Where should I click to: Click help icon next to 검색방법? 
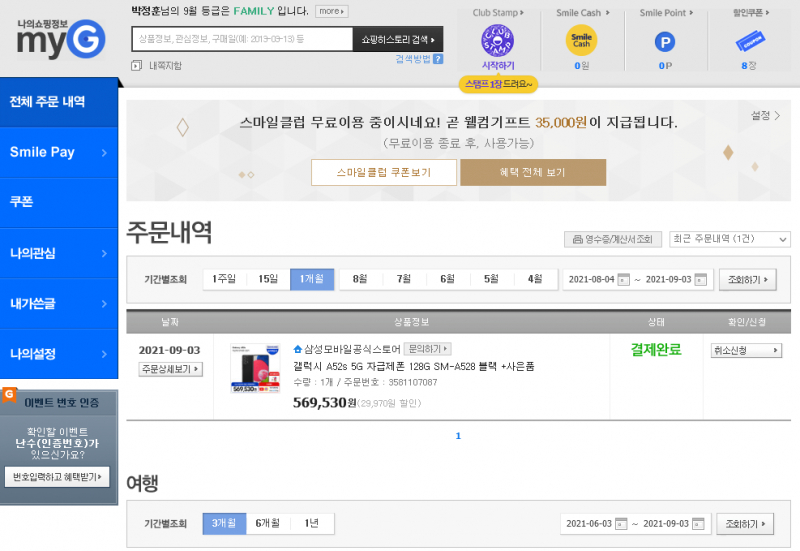pyautogui.click(x=438, y=59)
